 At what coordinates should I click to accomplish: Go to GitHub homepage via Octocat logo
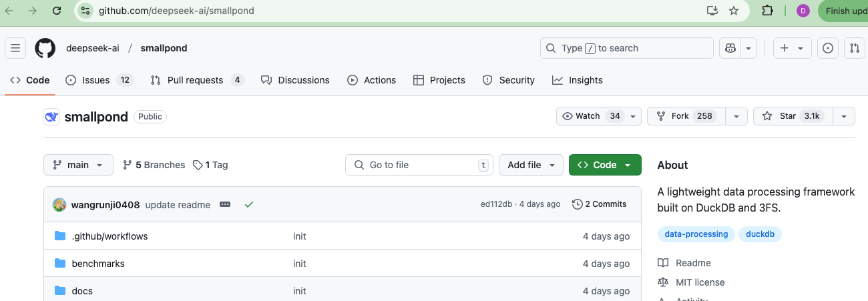point(45,48)
